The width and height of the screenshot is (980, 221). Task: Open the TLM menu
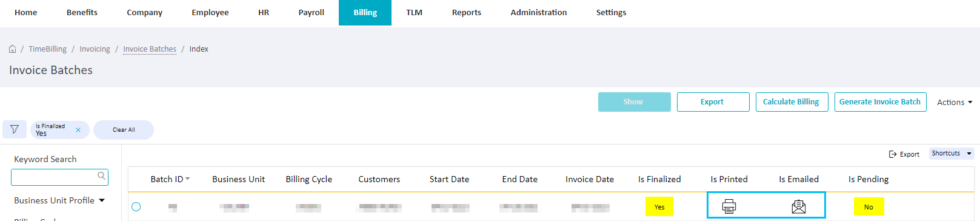tap(415, 12)
